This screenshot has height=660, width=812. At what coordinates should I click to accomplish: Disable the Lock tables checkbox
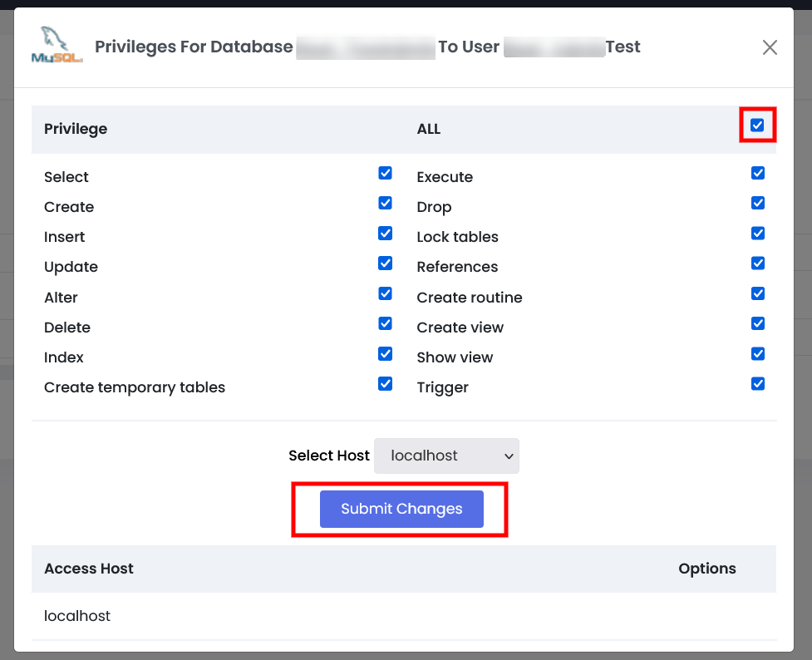point(757,234)
